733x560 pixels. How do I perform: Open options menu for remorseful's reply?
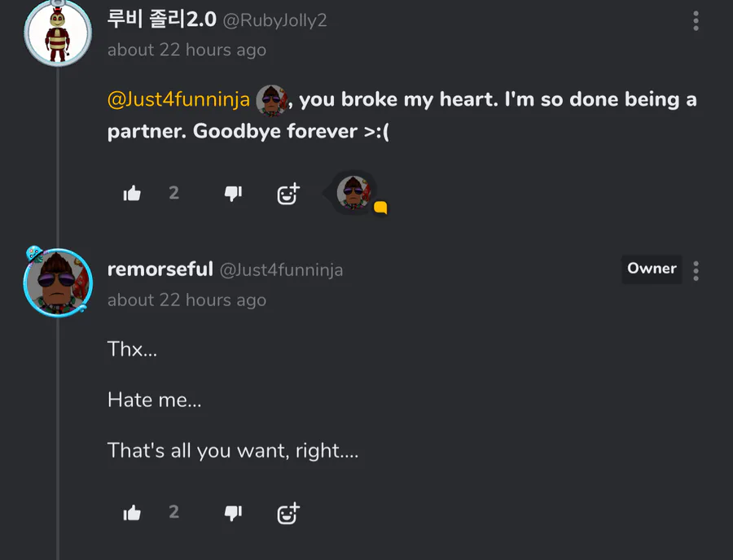coord(696,271)
